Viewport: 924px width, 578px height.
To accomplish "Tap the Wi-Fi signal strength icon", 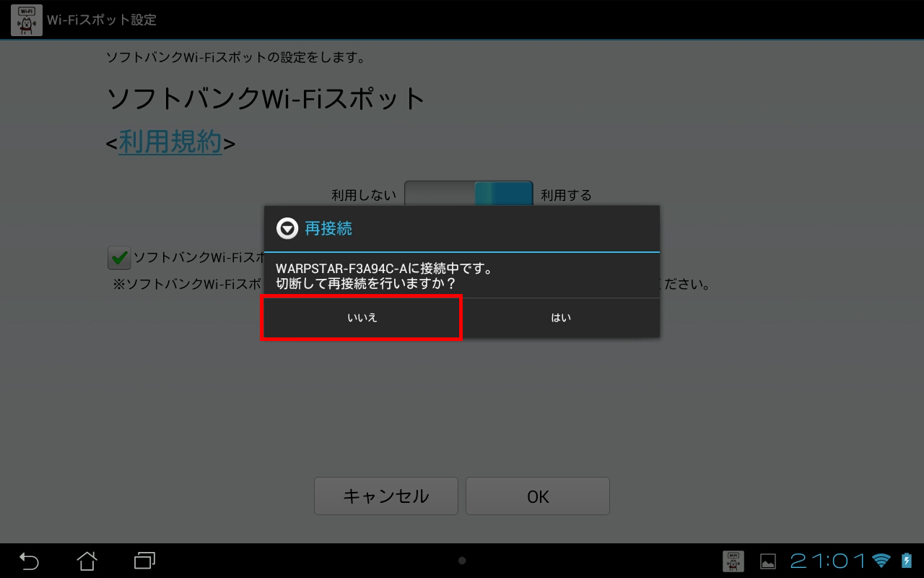I will [881, 561].
